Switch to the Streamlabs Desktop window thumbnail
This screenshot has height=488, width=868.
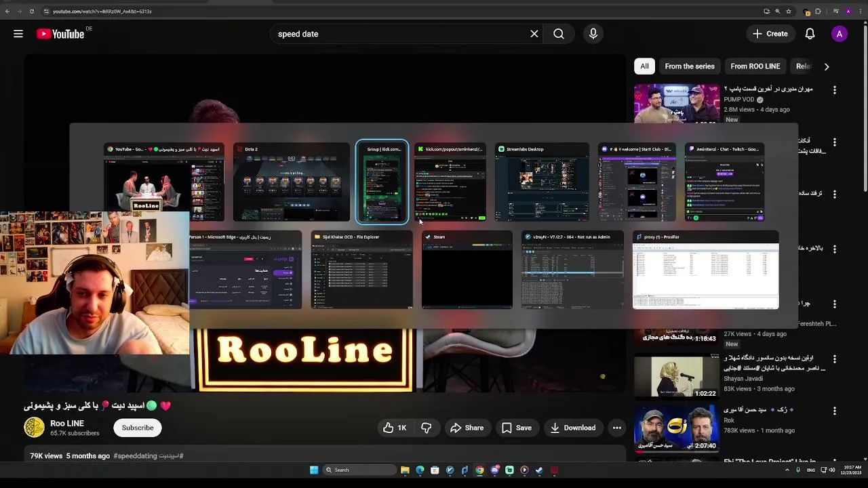[542, 182]
